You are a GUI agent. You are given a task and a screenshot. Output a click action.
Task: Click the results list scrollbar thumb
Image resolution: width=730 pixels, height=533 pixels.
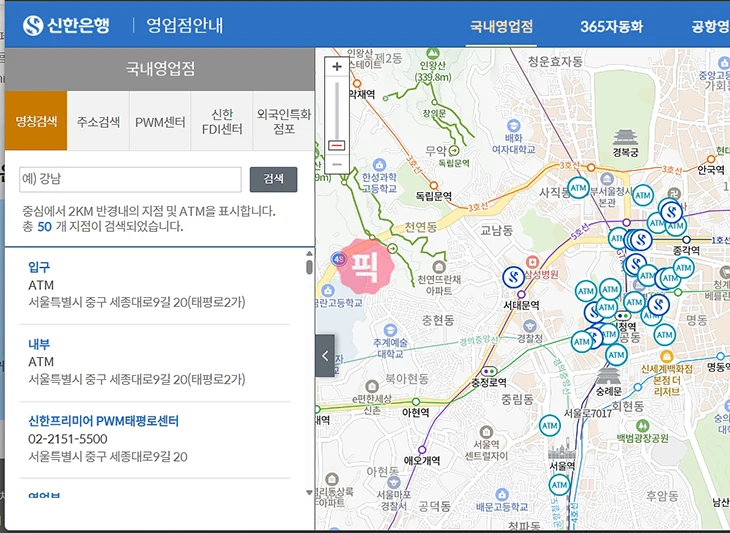pyautogui.click(x=309, y=267)
